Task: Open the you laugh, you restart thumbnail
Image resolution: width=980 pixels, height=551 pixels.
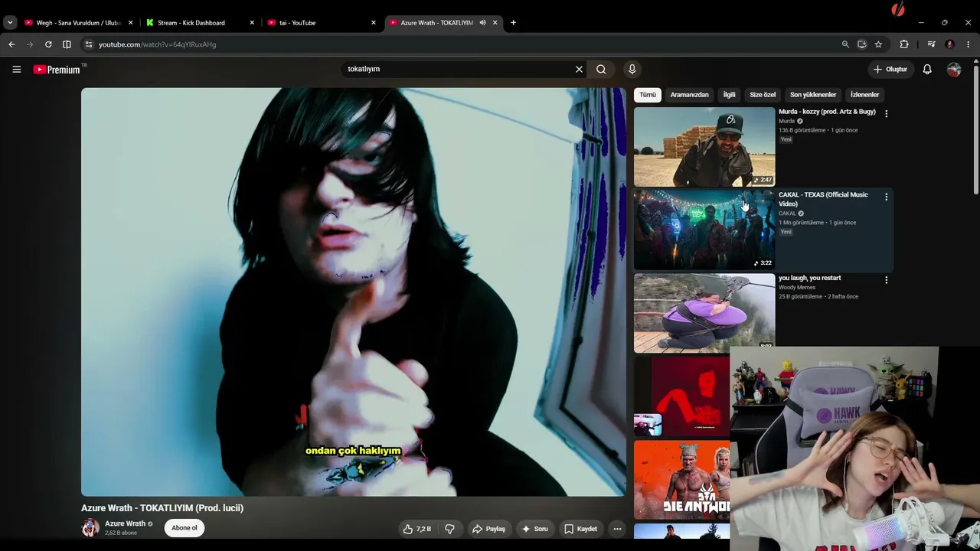Action: [704, 312]
